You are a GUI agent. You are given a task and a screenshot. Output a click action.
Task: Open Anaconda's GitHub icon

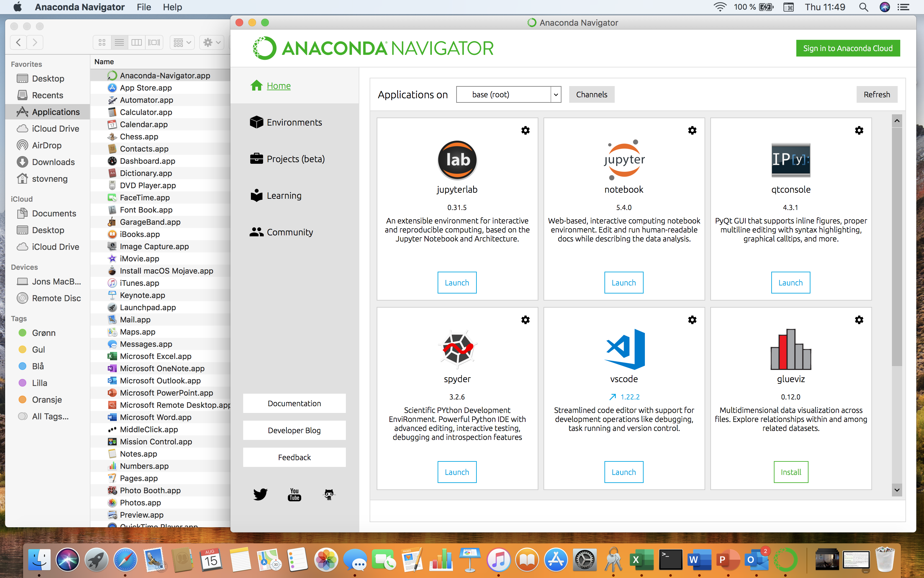329,494
